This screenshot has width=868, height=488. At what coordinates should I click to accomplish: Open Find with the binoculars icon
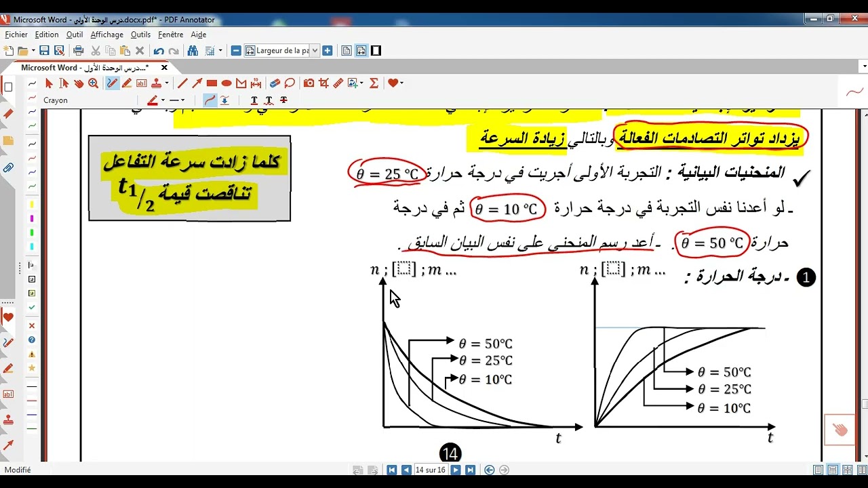193,51
